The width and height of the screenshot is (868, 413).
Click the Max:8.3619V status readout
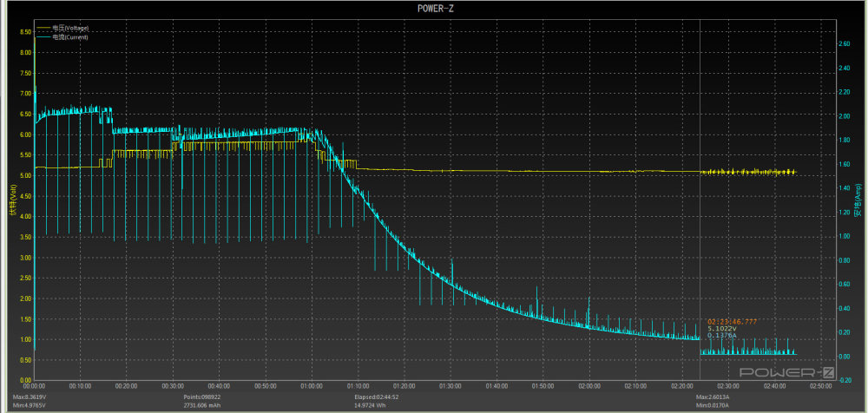[x=31, y=397]
